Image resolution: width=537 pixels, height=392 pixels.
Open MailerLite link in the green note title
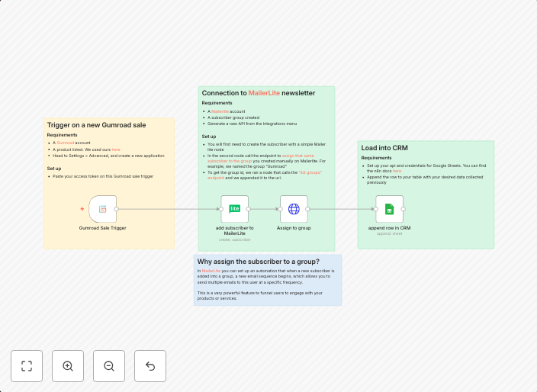click(264, 93)
